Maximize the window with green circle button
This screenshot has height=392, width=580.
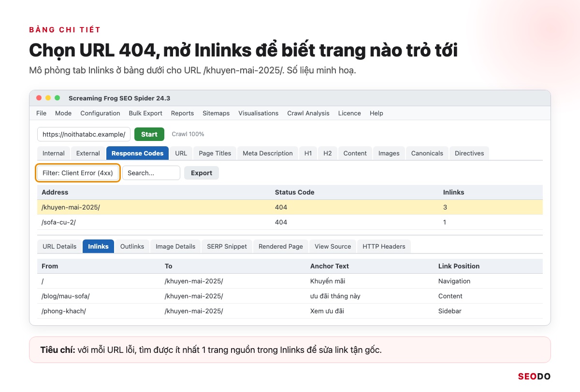pos(58,98)
